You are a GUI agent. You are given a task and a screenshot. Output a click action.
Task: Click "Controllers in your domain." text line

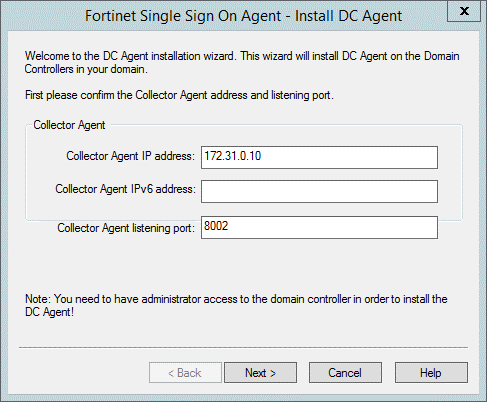86,69
